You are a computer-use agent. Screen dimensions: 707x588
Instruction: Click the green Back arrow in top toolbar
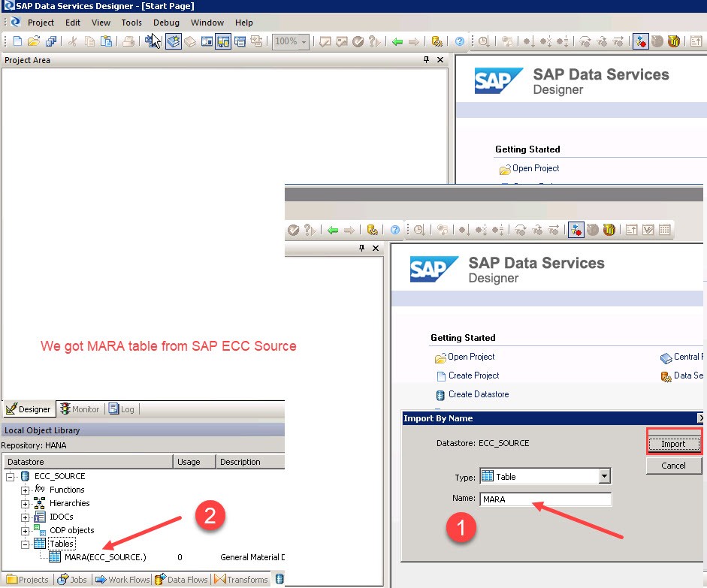397,42
